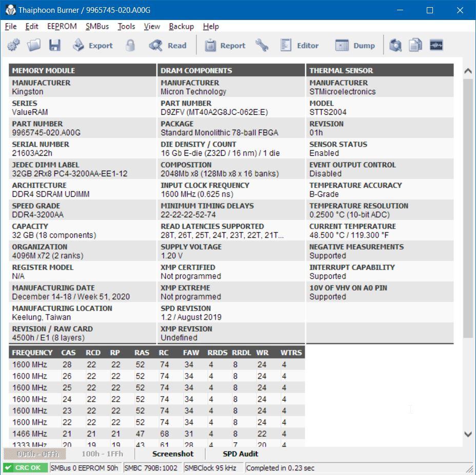Click the SMBC 790B:1002 status entry
Screen dimensions: 476x475
[x=151, y=468]
